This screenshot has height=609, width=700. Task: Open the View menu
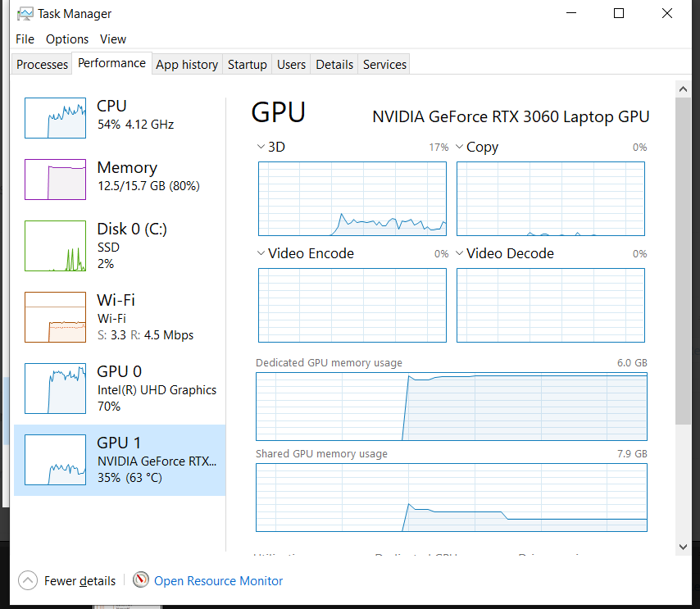[113, 39]
